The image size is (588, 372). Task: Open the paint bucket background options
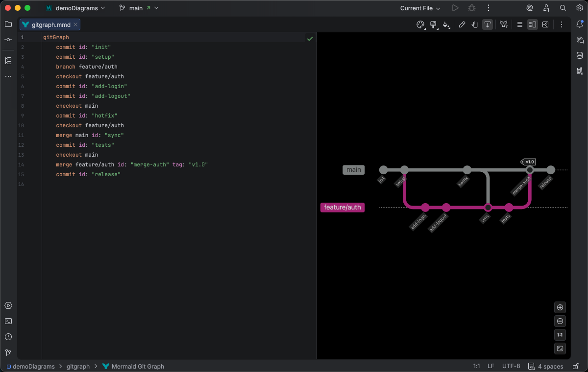coord(446,24)
